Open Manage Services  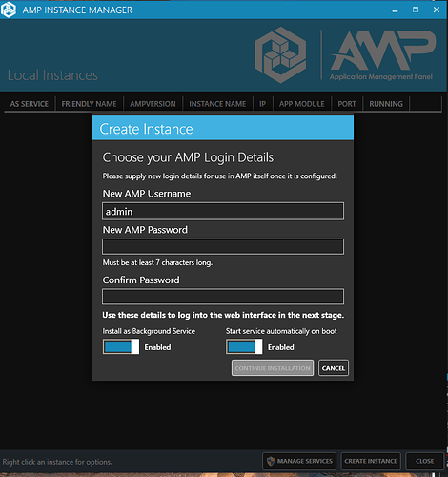pyautogui.click(x=299, y=461)
